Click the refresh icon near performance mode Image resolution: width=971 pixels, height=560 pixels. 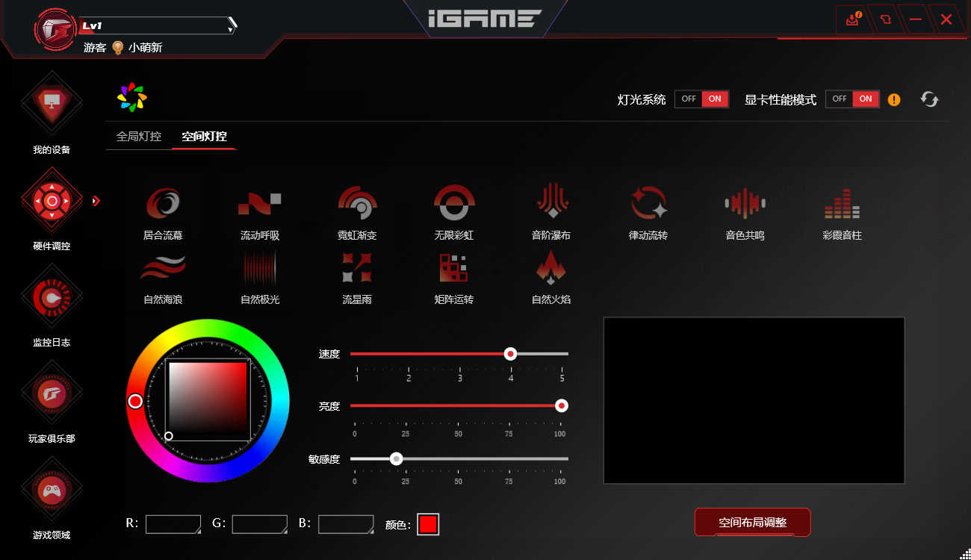tap(929, 99)
